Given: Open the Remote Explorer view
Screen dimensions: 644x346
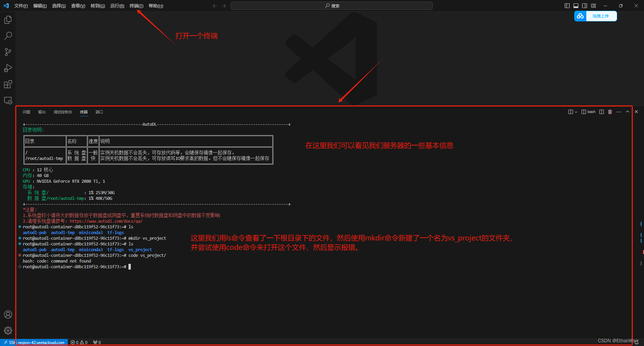Looking at the screenshot, I should tap(8, 100).
